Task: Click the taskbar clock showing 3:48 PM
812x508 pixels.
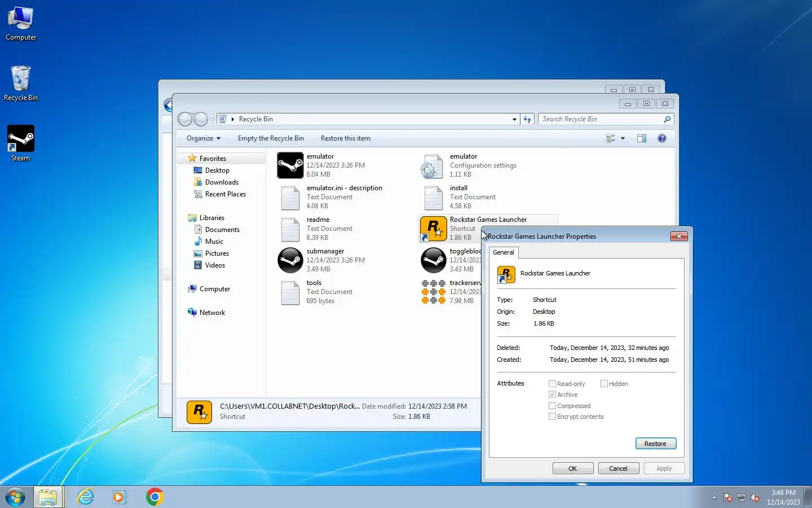Action: click(x=783, y=497)
